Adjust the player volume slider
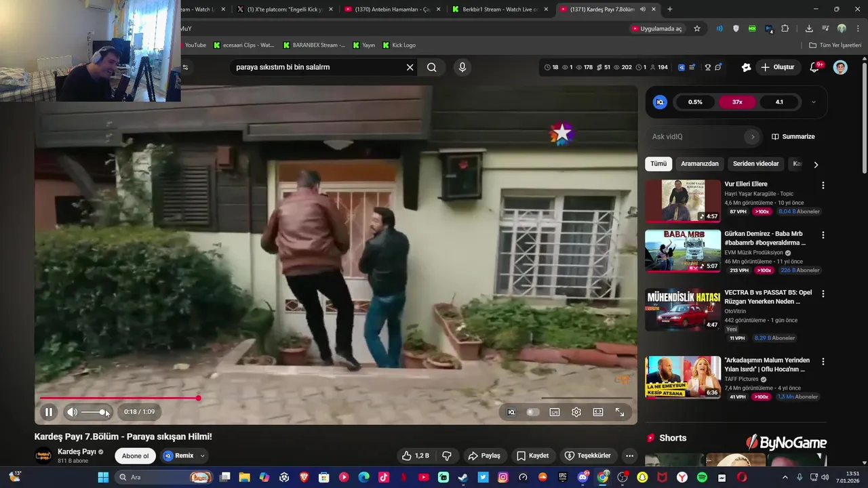Screen dimensions: 868x488 (x=93, y=412)
